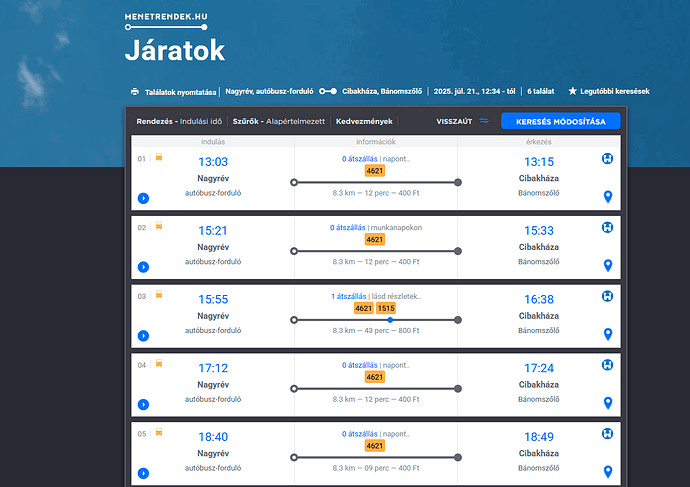Click the "8.3 km — 43 perc — 800 Ft" text
Viewport: 690px width, 487px height.
(x=376, y=330)
